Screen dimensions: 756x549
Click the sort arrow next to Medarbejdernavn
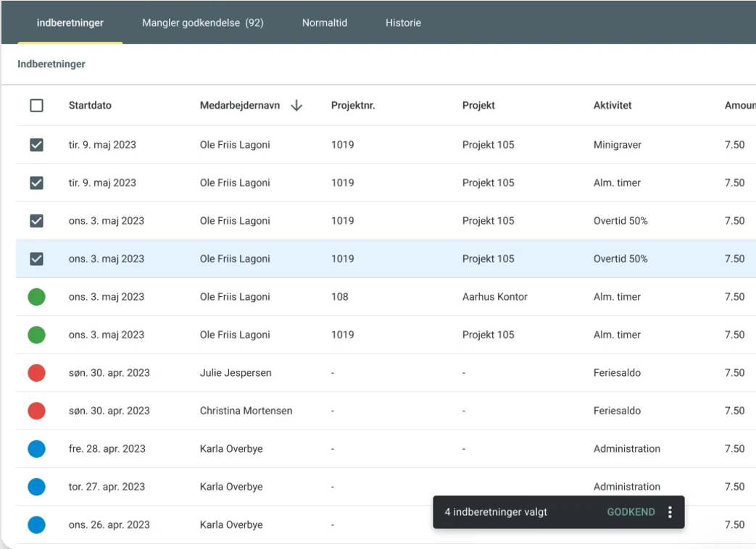[x=296, y=106]
